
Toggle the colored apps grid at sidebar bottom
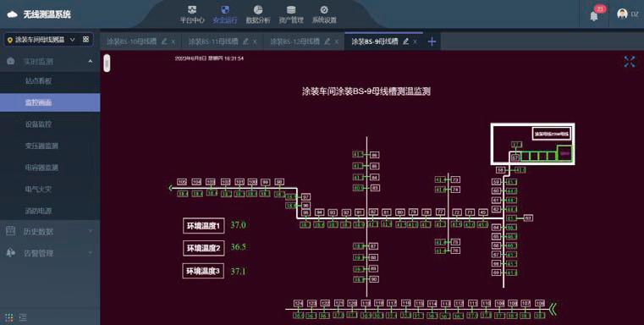pos(9,317)
